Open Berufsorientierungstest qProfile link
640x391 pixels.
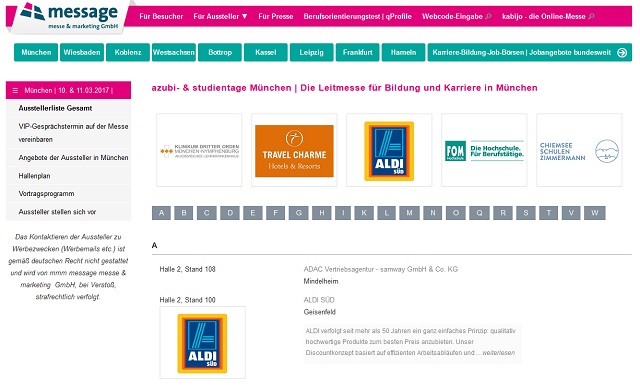click(358, 17)
